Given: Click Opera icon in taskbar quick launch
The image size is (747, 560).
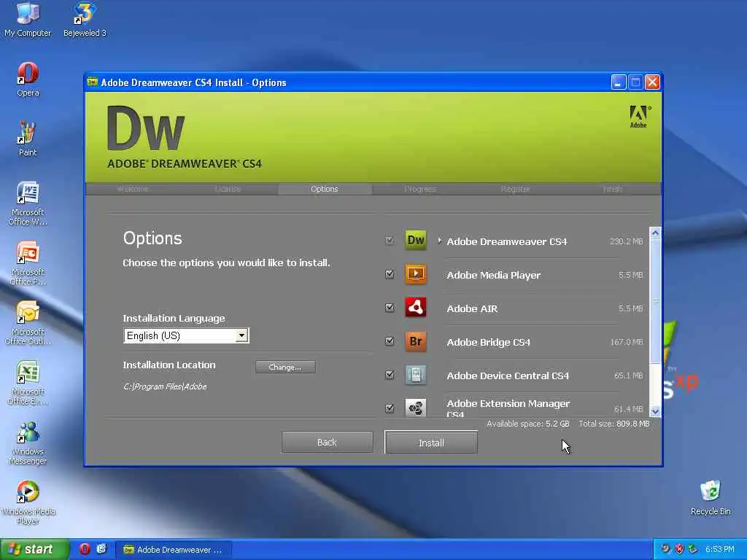Looking at the screenshot, I should (x=85, y=549).
